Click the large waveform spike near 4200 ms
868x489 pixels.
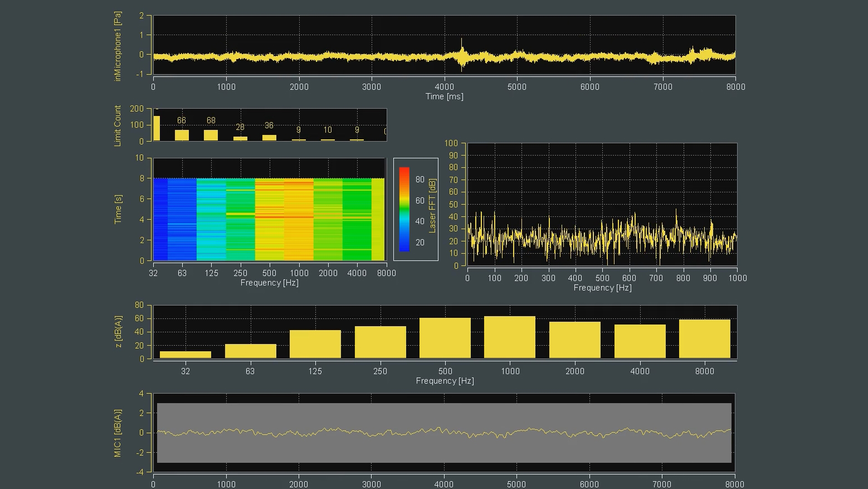point(462,54)
